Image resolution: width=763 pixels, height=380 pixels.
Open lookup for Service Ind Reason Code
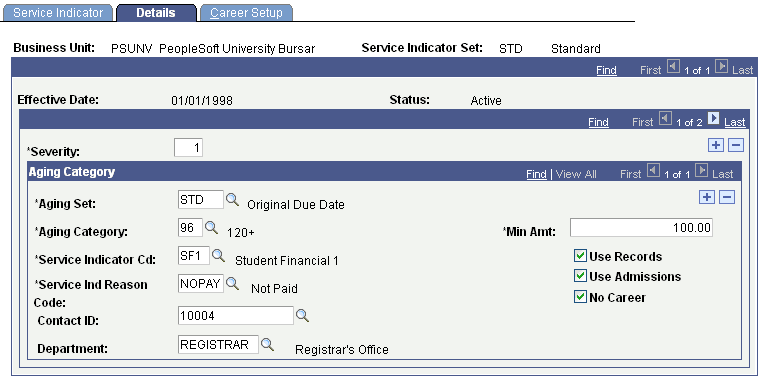pos(233,283)
